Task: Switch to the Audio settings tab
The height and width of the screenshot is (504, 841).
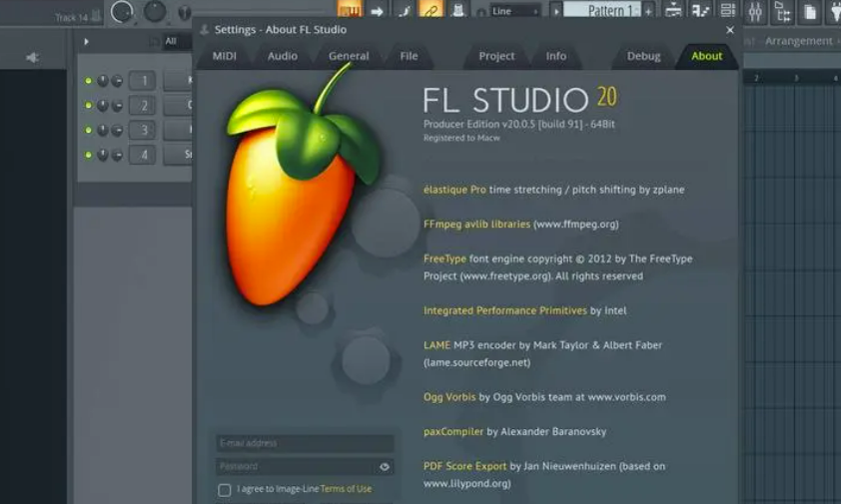Action: pyautogui.click(x=282, y=56)
